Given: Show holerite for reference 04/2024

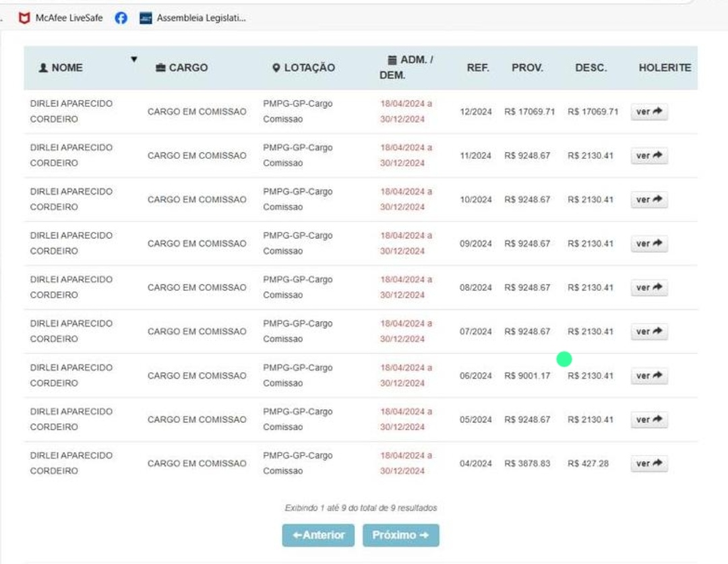Looking at the screenshot, I should point(649,464).
